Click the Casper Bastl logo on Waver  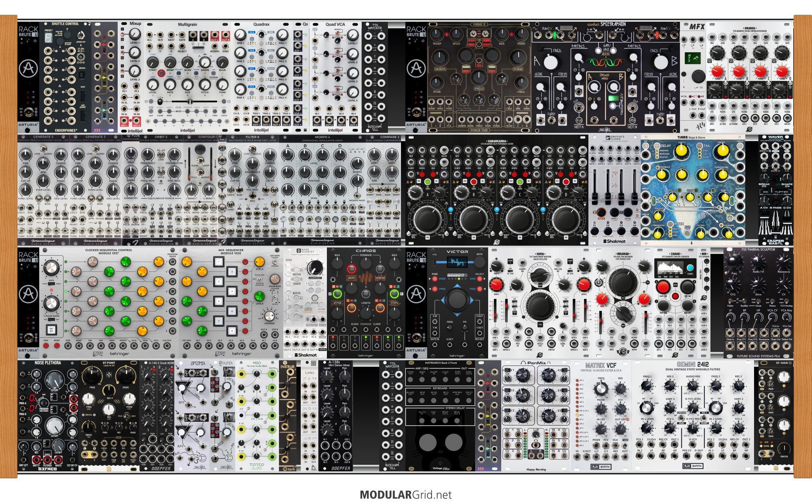click(x=775, y=241)
